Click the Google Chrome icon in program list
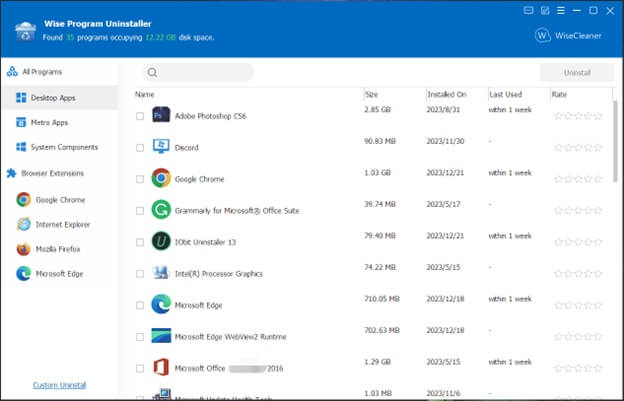 point(161,178)
